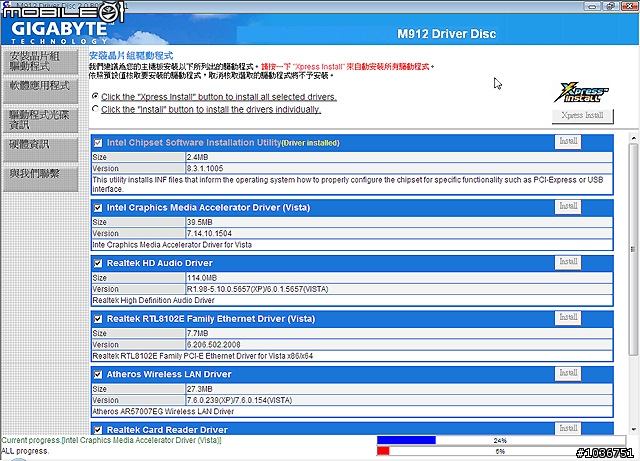Click the 'install the drivers individually' link text
Image resolution: width=640 pixels, height=461 pixels.
point(211,109)
